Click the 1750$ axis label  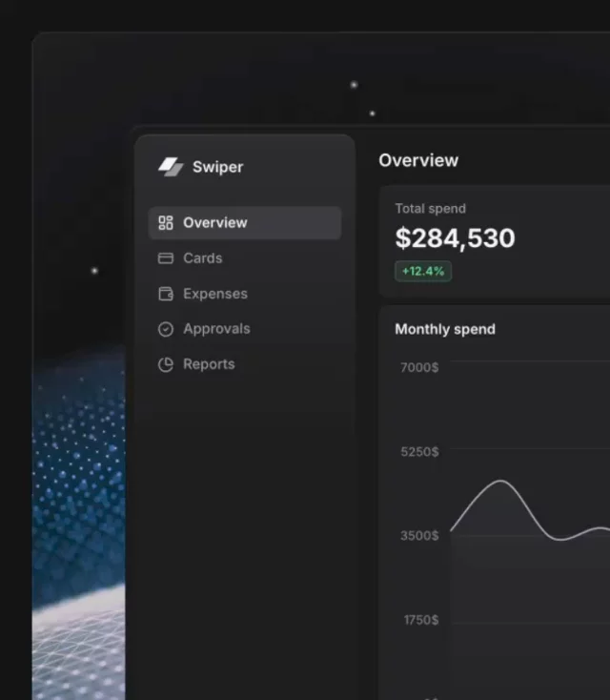coord(420,620)
